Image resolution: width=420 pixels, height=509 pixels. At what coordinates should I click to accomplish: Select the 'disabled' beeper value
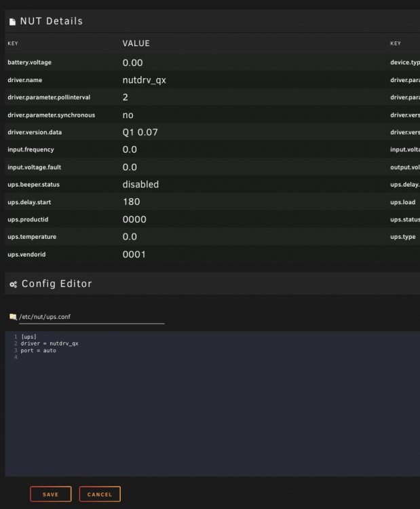point(141,185)
